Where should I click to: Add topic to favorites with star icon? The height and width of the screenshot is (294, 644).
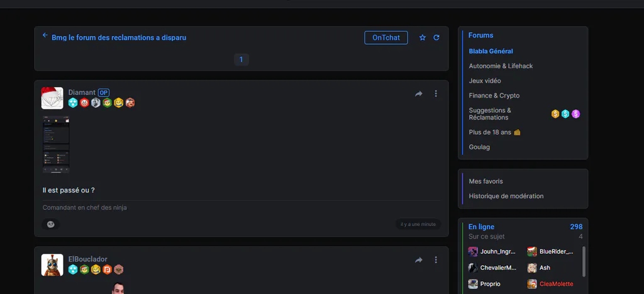[x=423, y=37]
